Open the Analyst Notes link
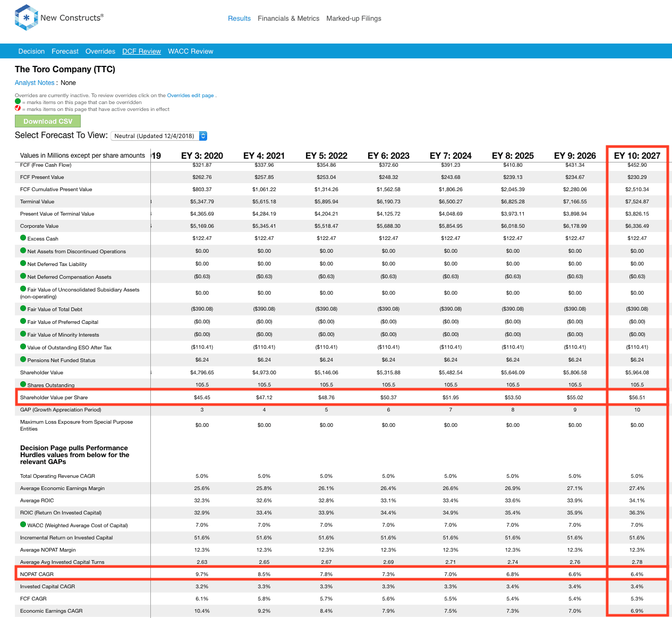 click(35, 83)
